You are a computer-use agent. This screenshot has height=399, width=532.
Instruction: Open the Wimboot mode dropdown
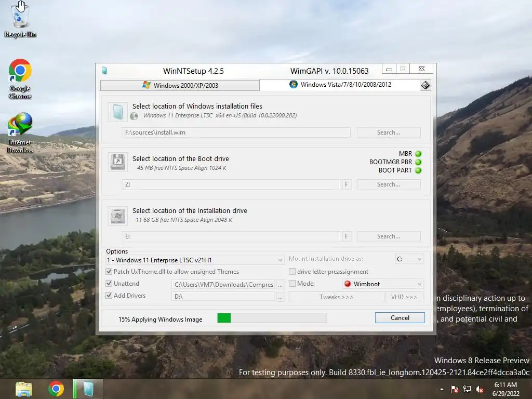click(383, 284)
